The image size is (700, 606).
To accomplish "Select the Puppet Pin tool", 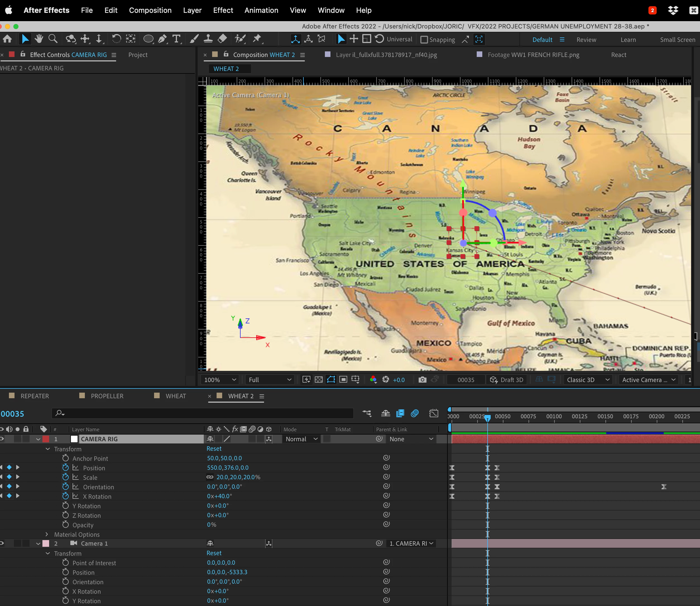I will coord(257,39).
